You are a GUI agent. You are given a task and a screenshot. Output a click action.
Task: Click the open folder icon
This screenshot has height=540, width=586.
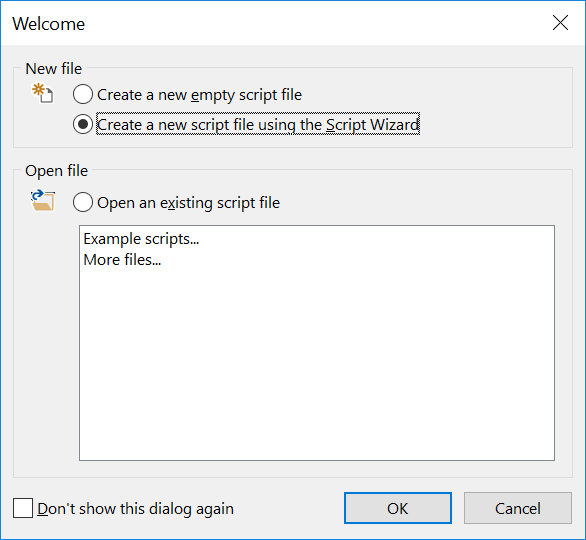pyautogui.click(x=43, y=200)
